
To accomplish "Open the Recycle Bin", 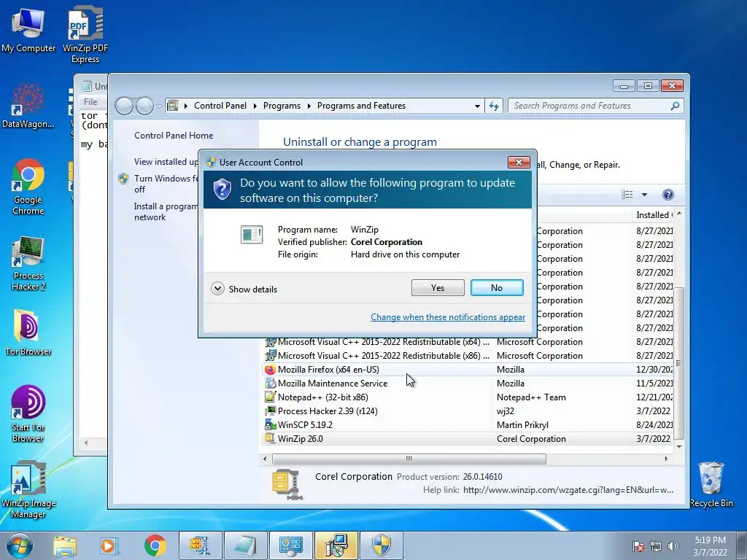I will [711, 484].
